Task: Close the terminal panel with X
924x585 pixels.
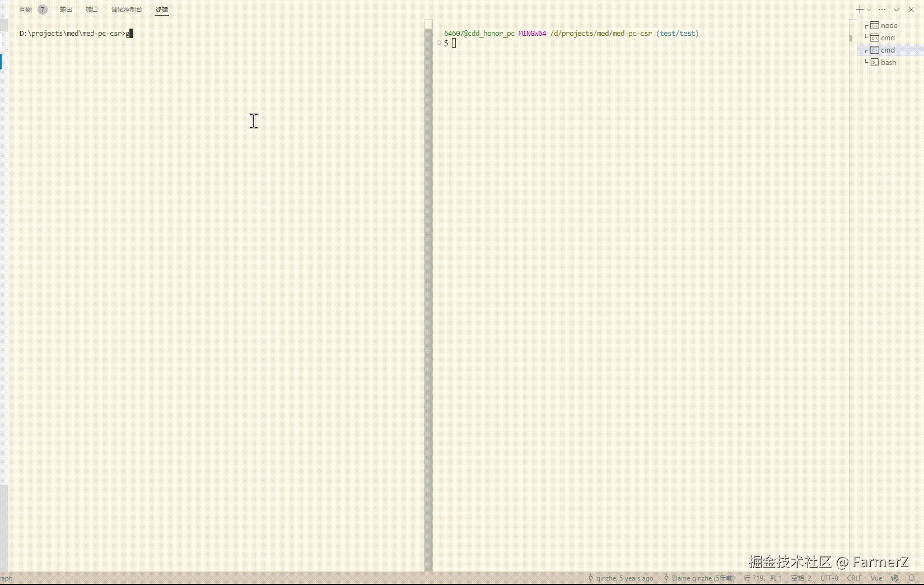Action: pos(911,10)
